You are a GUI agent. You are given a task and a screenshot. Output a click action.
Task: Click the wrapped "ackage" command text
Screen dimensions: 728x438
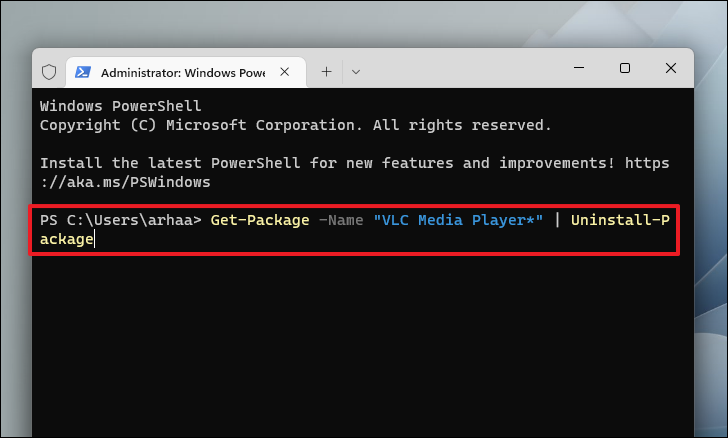pos(67,239)
